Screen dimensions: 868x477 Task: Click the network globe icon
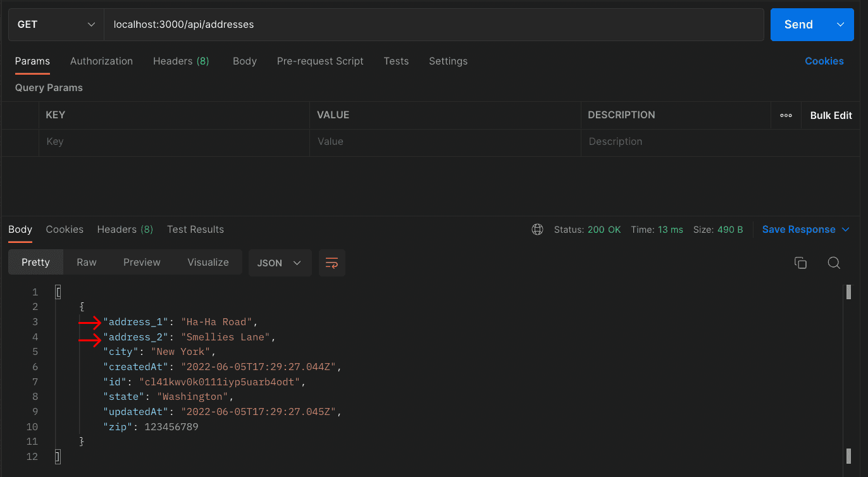point(537,230)
